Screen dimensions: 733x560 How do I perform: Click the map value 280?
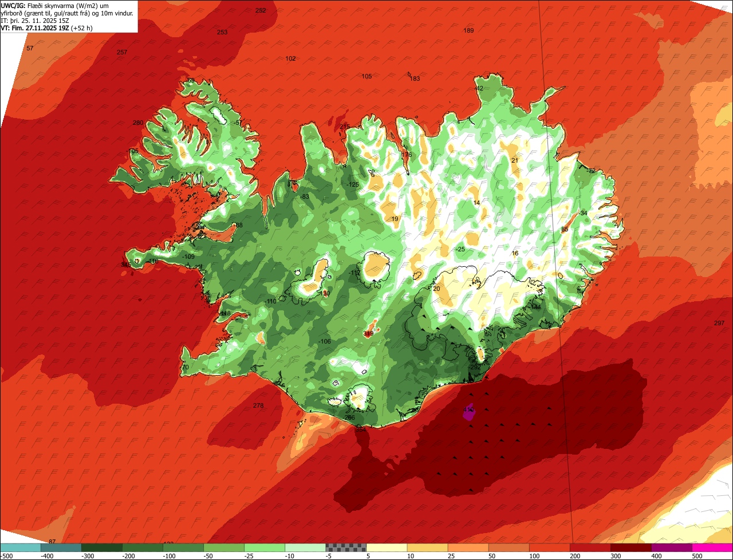point(138,123)
